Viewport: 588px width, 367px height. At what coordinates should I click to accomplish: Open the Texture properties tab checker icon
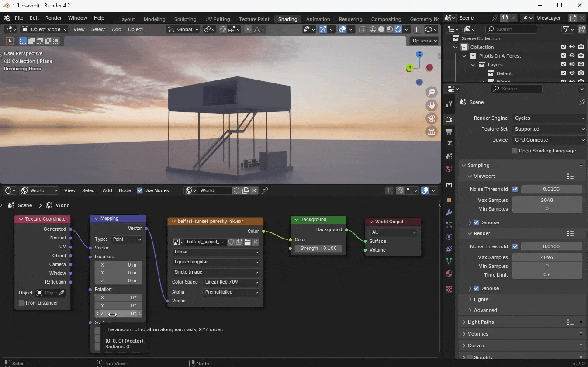[449, 289]
